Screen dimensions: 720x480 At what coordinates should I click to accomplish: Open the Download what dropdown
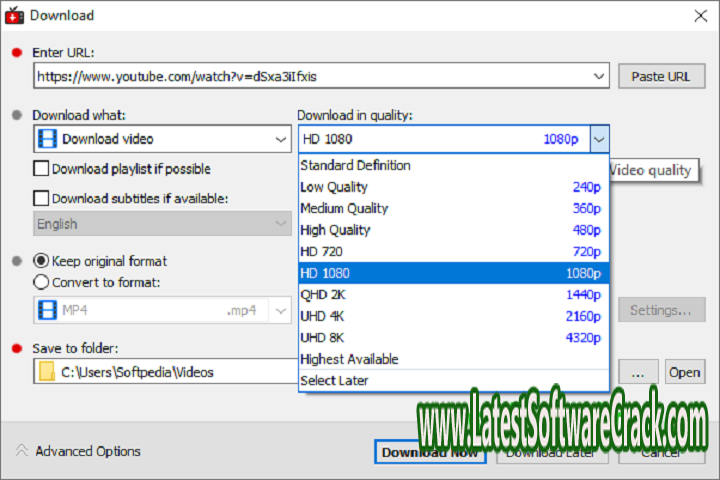tap(163, 139)
